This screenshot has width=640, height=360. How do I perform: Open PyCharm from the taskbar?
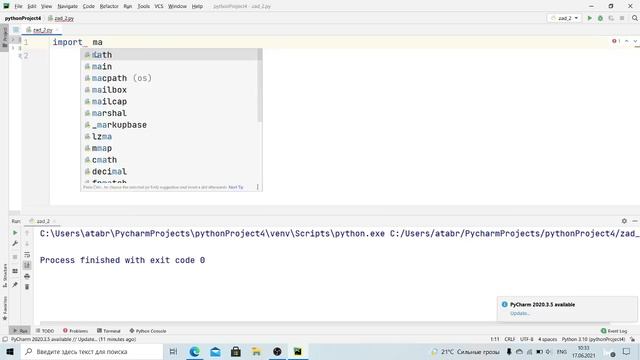[298, 351]
